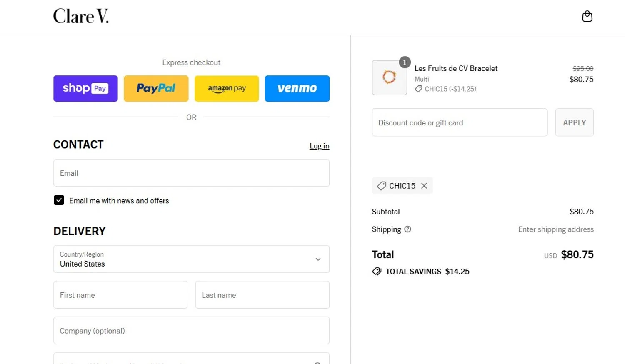Focus the Email input field
Viewport: 625px width, 364px height.
(191, 173)
